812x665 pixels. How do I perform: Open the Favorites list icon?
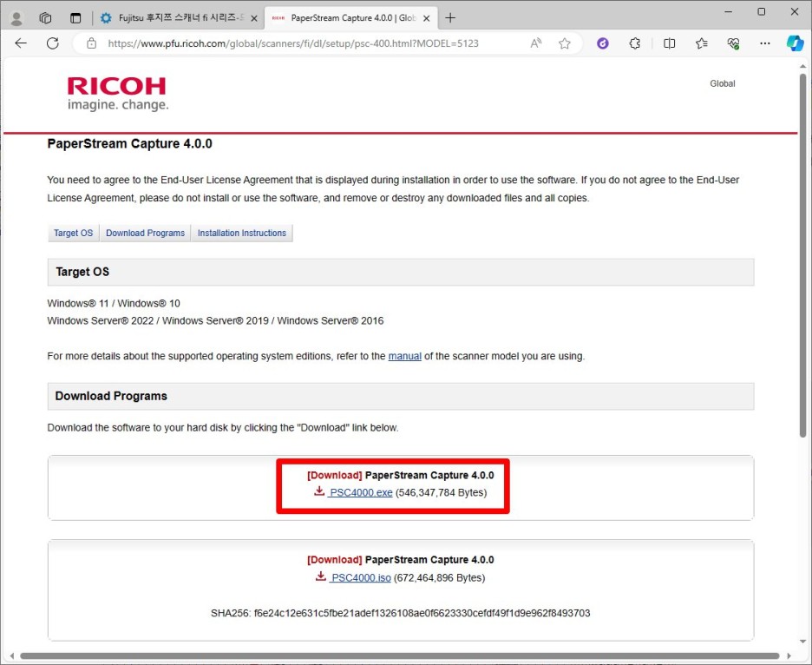[702, 43]
